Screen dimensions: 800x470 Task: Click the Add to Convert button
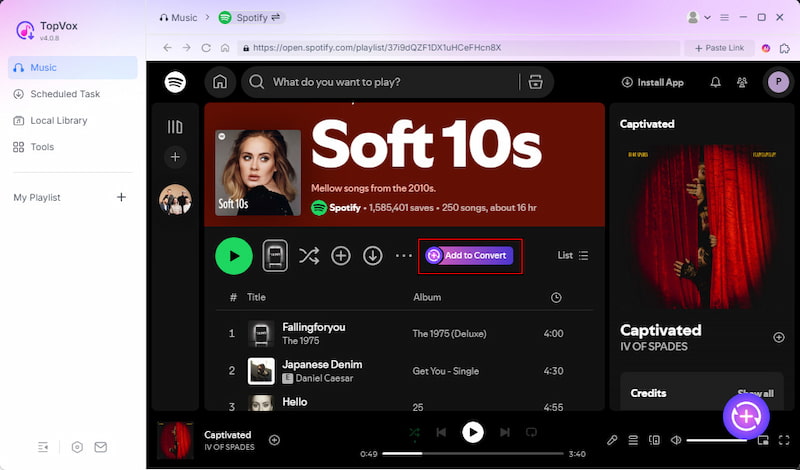coord(469,255)
